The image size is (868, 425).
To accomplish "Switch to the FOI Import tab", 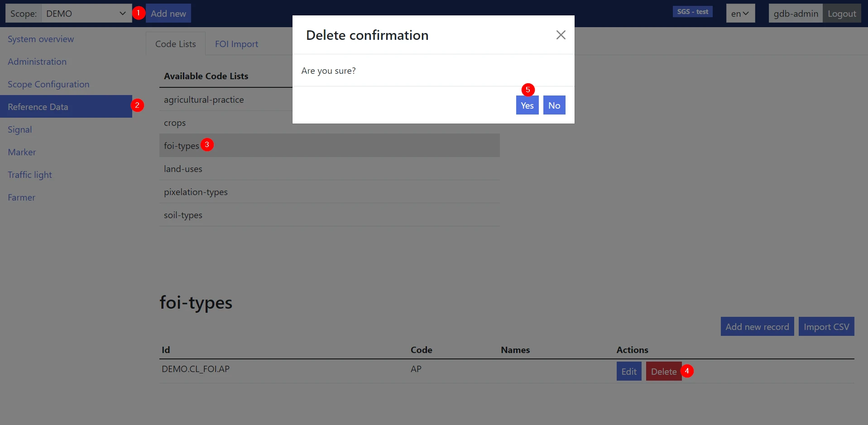I will click(236, 44).
